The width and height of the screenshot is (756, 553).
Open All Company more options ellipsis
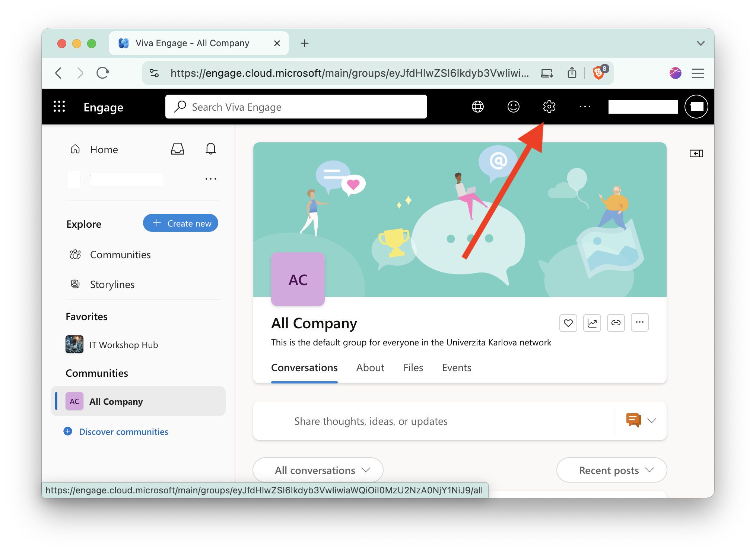[x=639, y=323]
